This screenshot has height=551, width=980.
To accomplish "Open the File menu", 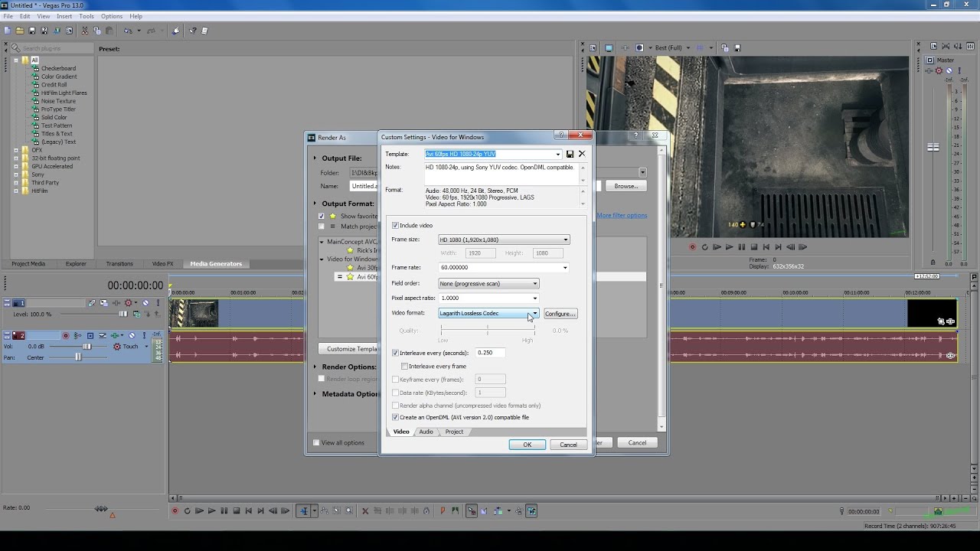I will [x=8, y=16].
